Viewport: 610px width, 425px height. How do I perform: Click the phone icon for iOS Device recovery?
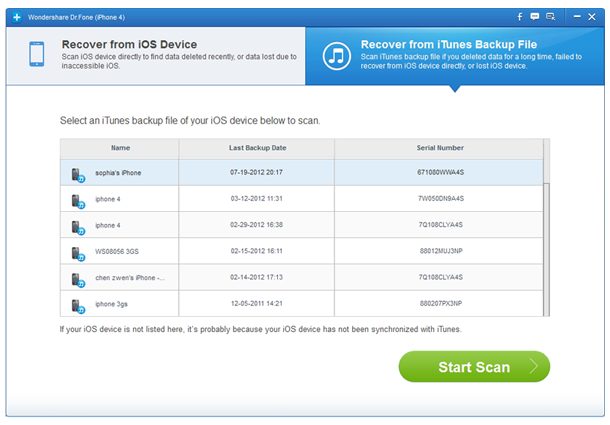coord(37,54)
